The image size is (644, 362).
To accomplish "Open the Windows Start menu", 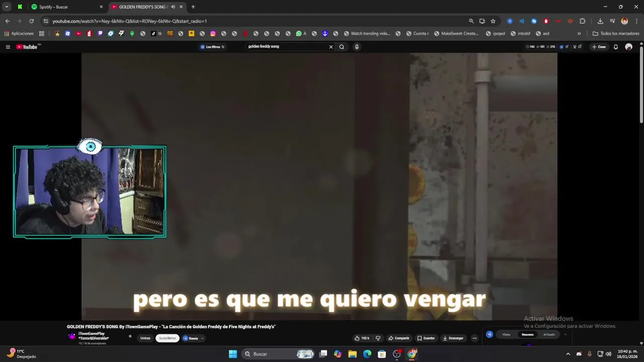I will [233, 354].
